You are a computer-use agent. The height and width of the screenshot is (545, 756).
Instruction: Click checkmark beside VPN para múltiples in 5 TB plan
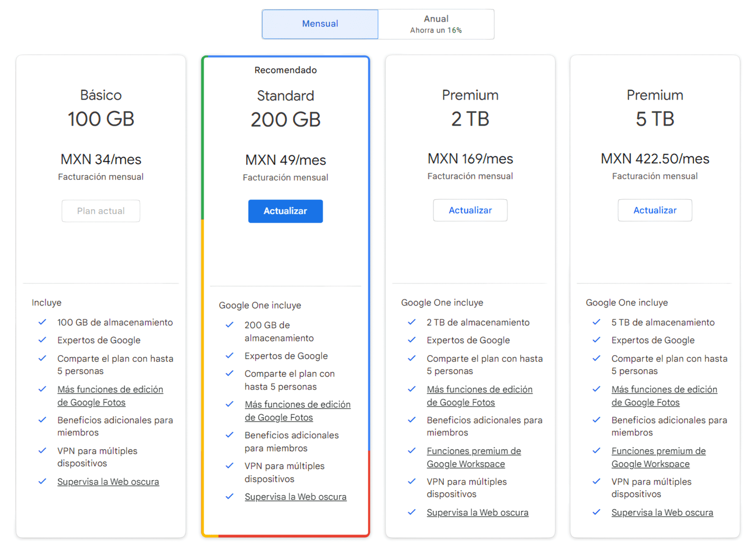(596, 481)
